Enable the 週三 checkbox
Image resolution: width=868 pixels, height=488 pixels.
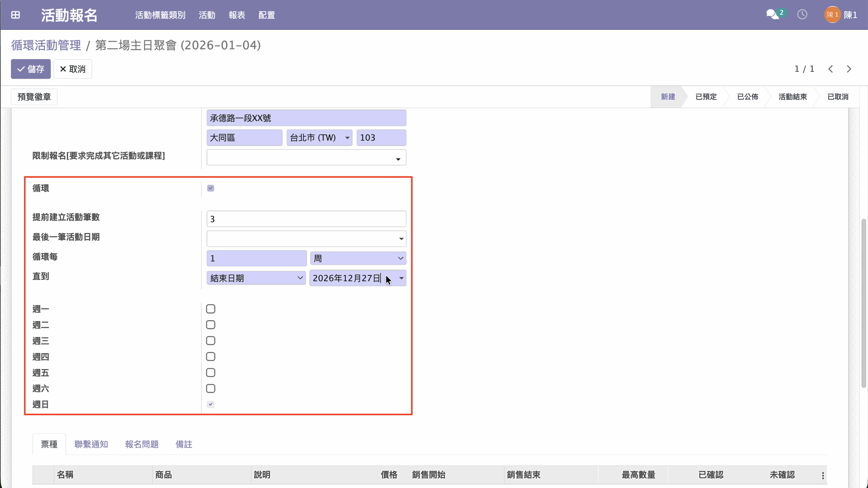(x=211, y=341)
